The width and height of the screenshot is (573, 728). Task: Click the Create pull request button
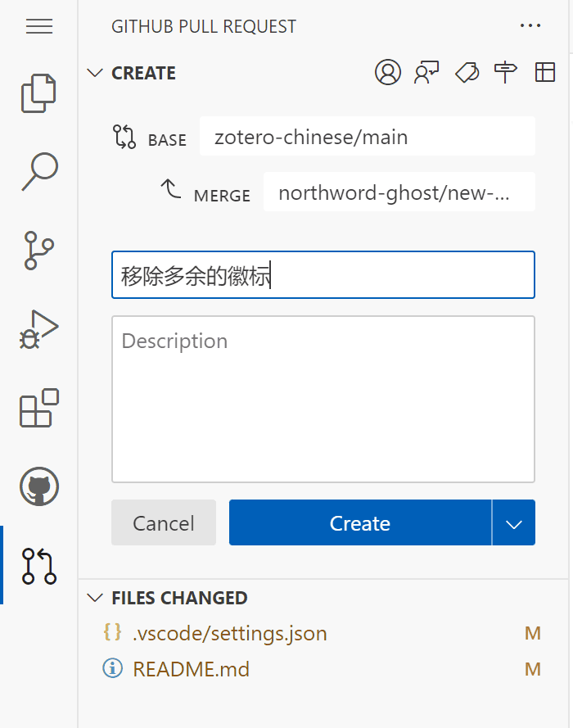[360, 523]
